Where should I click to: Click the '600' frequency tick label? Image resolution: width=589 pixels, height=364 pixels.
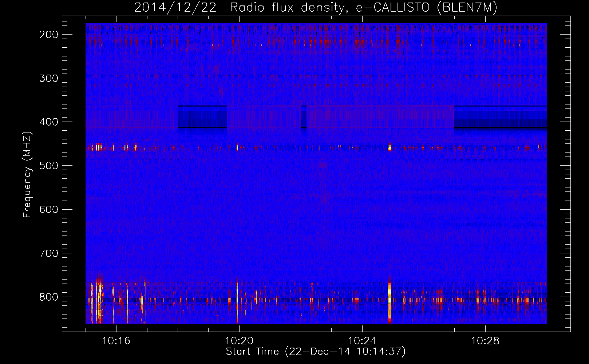pyautogui.click(x=48, y=209)
